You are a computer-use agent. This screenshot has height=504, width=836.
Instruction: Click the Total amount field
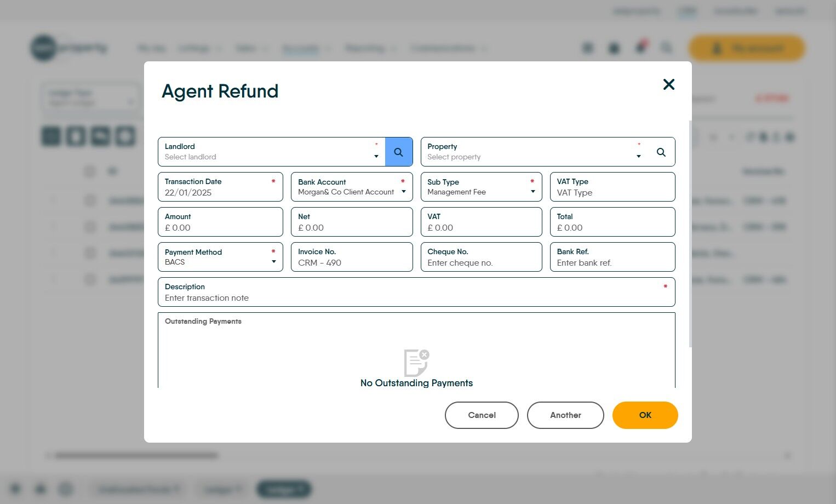pyautogui.click(x=612, y=222)
